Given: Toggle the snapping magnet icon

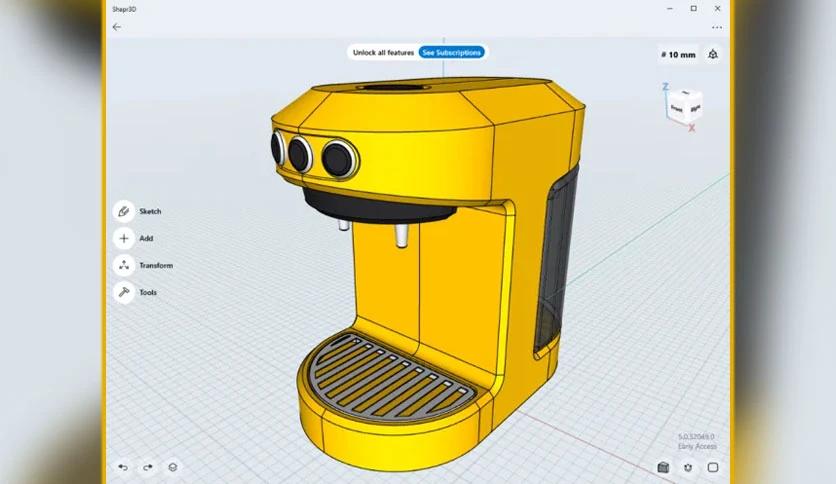Looking at the screenshot, I should 688,467.
